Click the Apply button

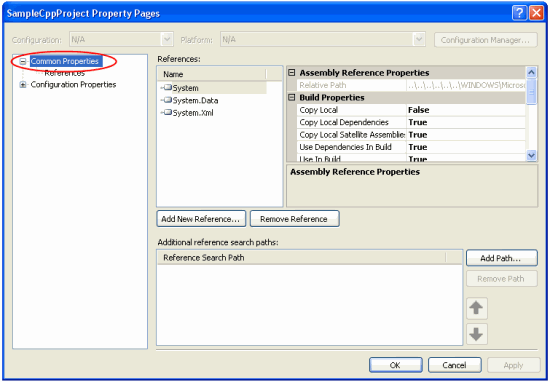click(x=514, y=365)
